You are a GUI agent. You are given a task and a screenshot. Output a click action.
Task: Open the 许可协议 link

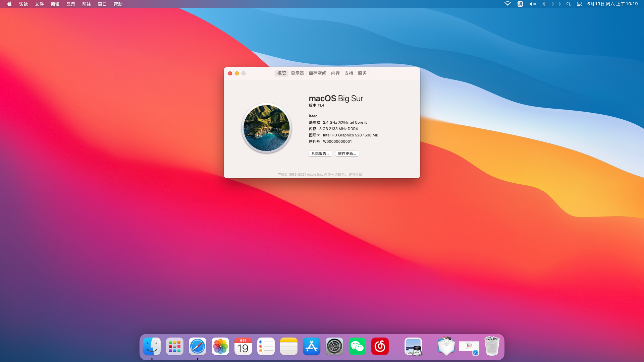pyautogui.click(x=355, y=175)
